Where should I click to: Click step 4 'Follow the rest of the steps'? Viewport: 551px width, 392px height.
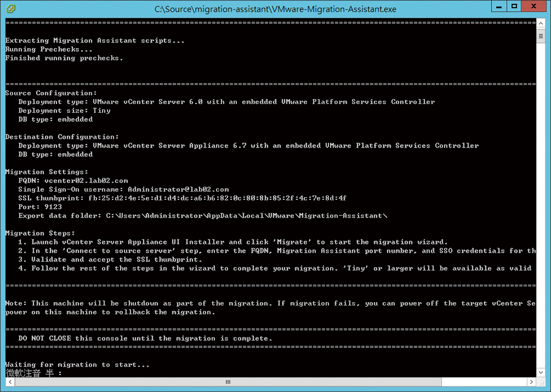pyautogui.click(x=275, y=268)
